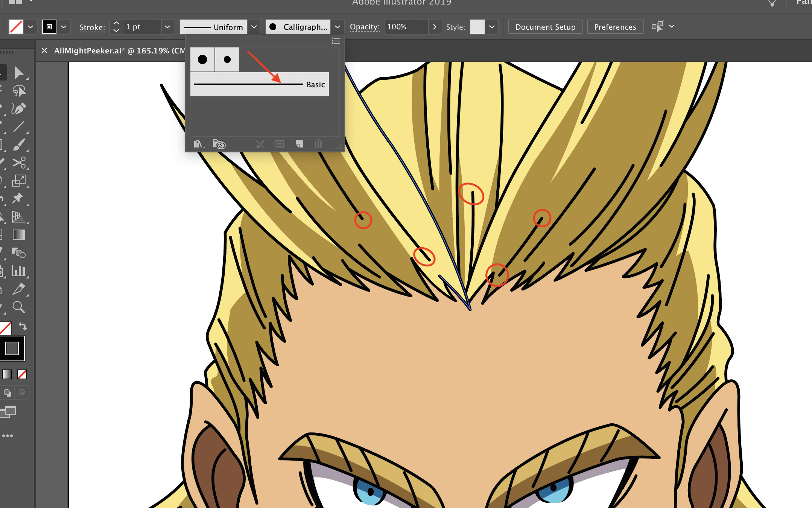812x508 pixels.
Task: Click the align to selection icon
Action: pos(658,27)
